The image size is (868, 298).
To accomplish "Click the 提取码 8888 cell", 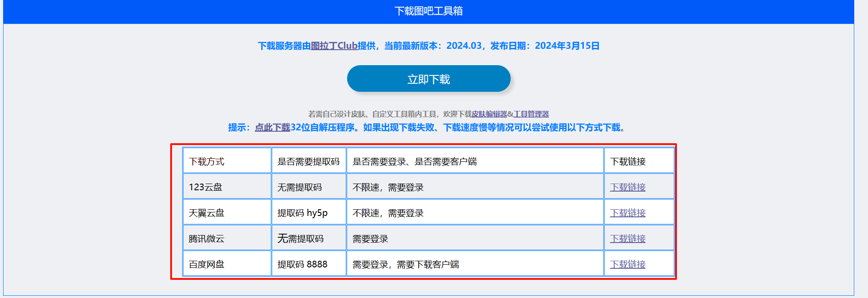I will [x=302, y=264].
